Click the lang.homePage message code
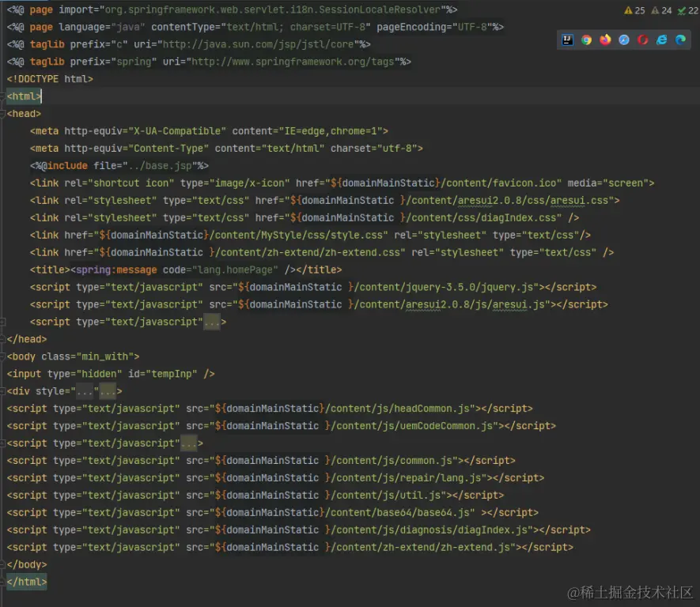The width and height of the screenshot is (700, 607). click(x=235, y=270)
